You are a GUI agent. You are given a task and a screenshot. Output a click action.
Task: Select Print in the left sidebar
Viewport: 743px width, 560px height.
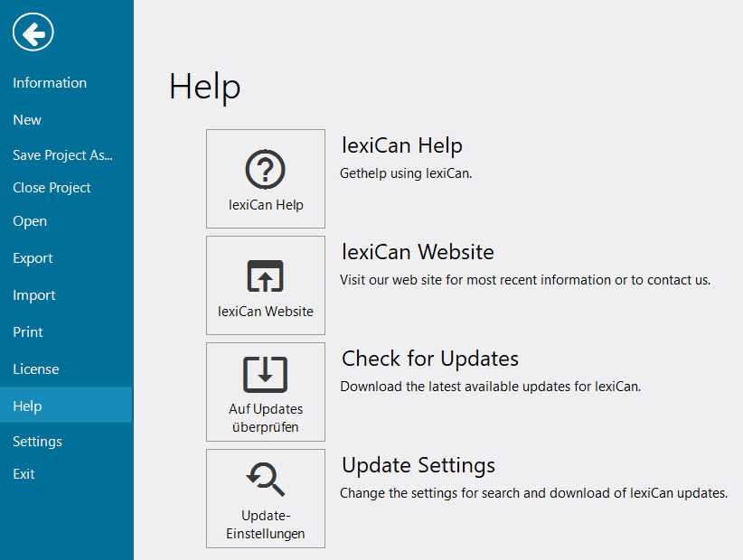[x=28, y=332]
